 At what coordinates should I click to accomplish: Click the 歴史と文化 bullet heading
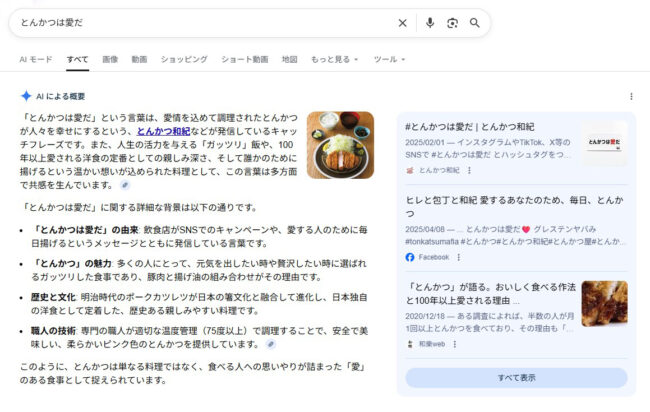click(x=53, y=297)
